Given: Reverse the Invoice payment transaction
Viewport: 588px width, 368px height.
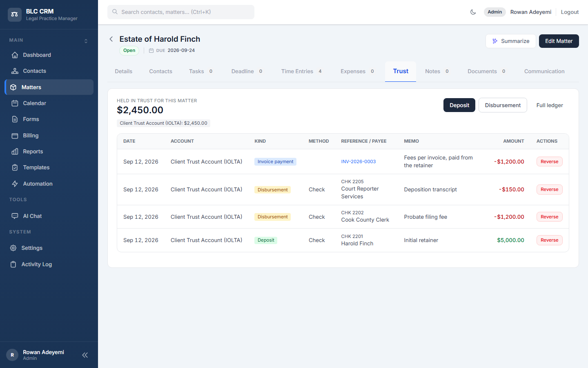Looking at the screenshot, I should 549,162.
